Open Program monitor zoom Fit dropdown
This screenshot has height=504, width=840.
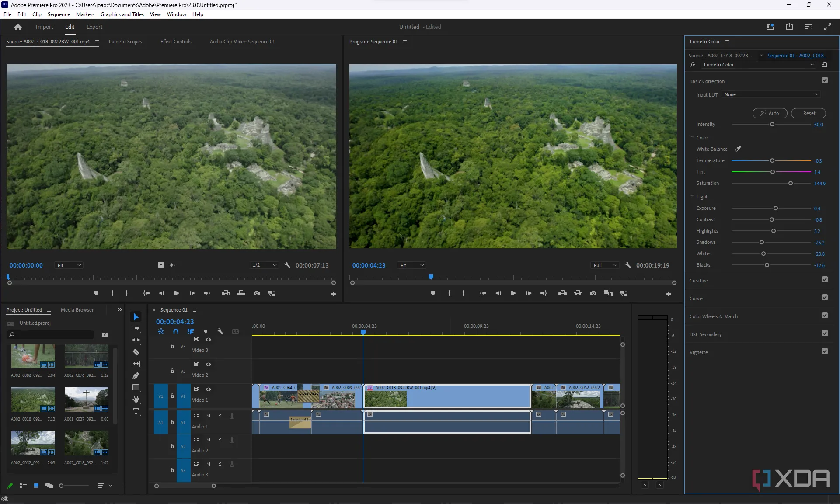[412, 265]
